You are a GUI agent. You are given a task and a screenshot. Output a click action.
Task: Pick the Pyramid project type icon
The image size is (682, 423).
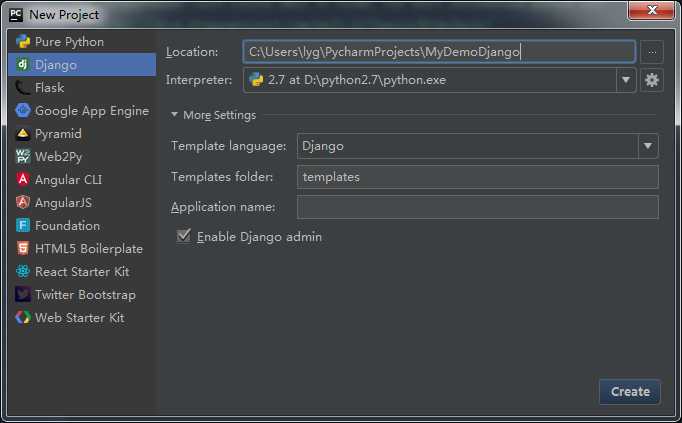tap(23, 134)
